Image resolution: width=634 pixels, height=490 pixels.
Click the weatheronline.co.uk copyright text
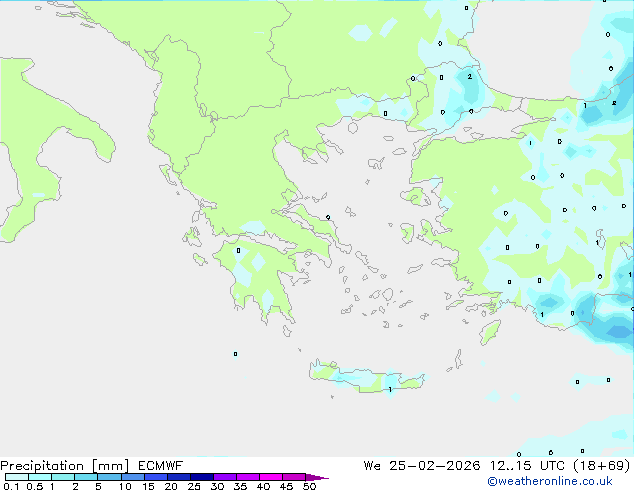[550, 481]
